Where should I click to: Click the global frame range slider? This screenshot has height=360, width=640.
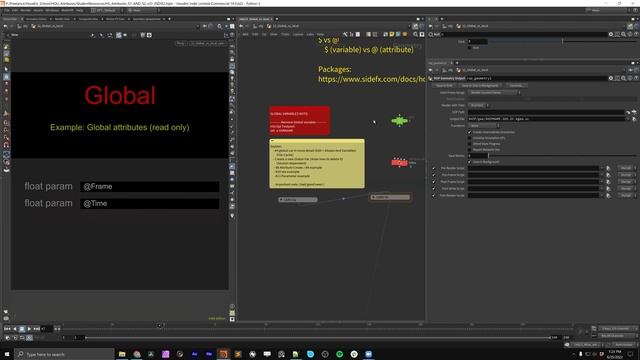click(318, 338)
